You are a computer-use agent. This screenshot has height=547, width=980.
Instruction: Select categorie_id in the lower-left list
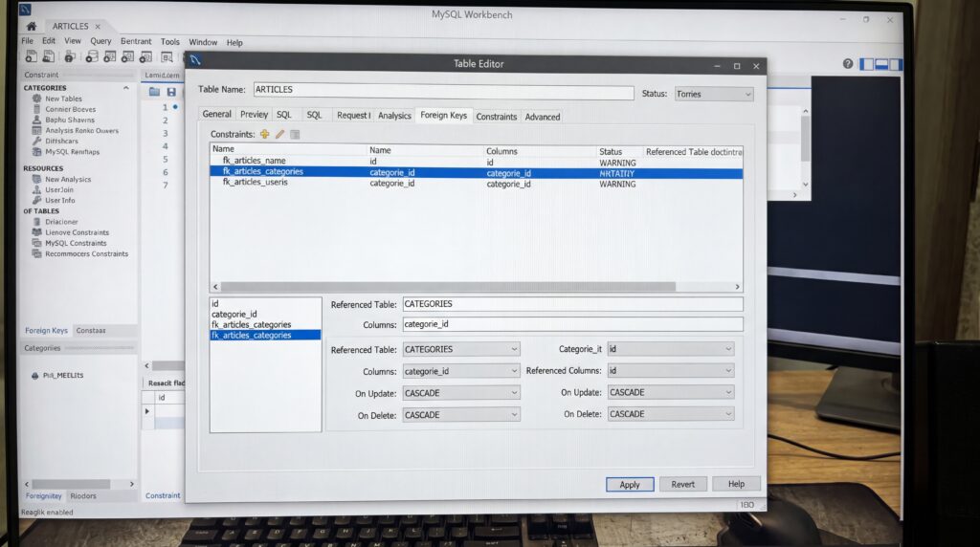[x=234, y=314]
